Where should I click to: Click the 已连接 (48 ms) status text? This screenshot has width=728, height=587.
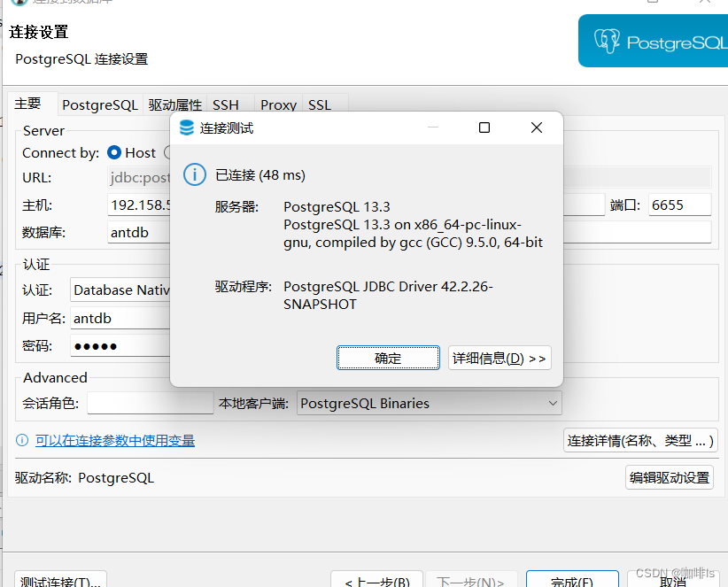(260, 175)
